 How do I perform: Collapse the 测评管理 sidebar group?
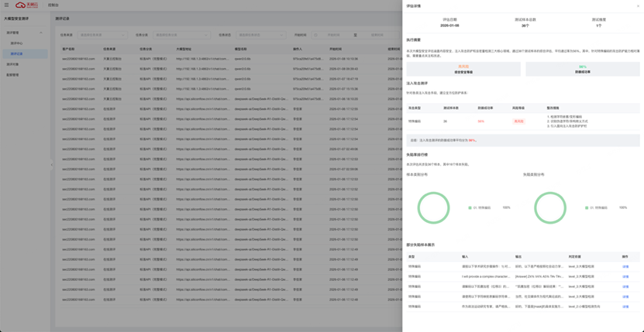(x=41, y=33)
